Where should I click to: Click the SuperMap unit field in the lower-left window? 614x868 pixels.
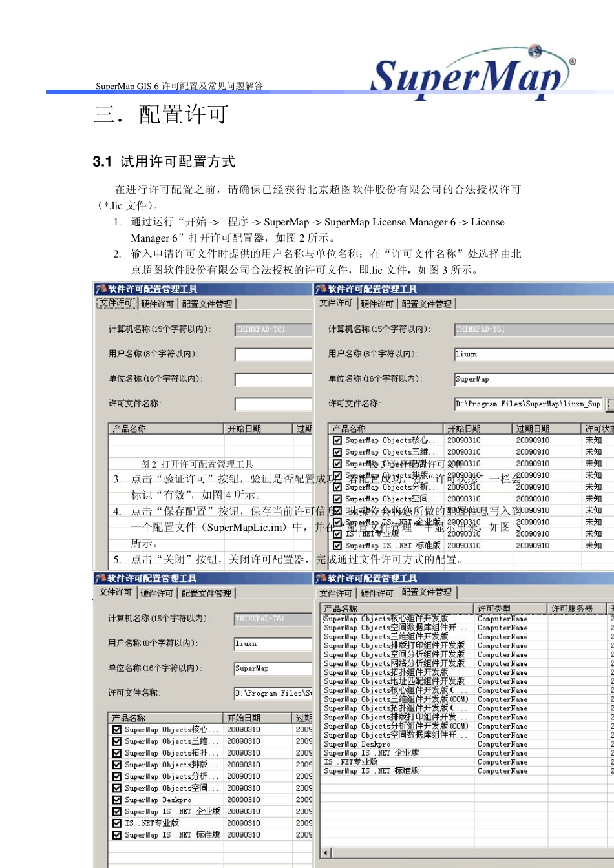[273, 668]
